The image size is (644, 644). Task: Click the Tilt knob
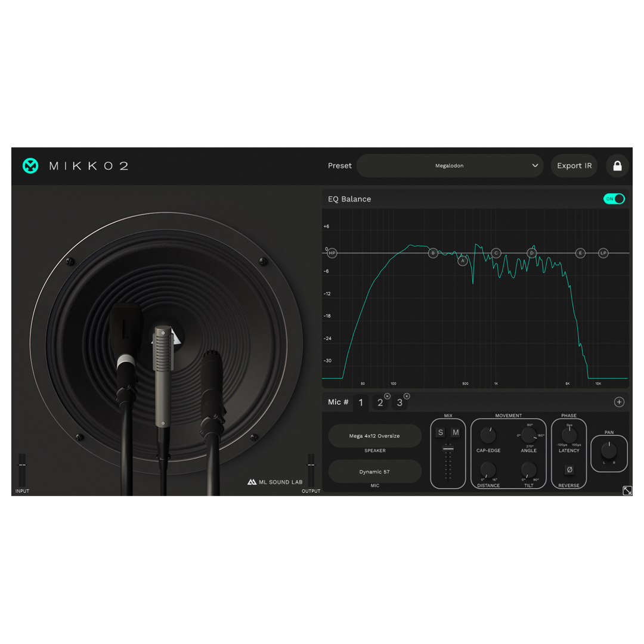tap(528, 470)
